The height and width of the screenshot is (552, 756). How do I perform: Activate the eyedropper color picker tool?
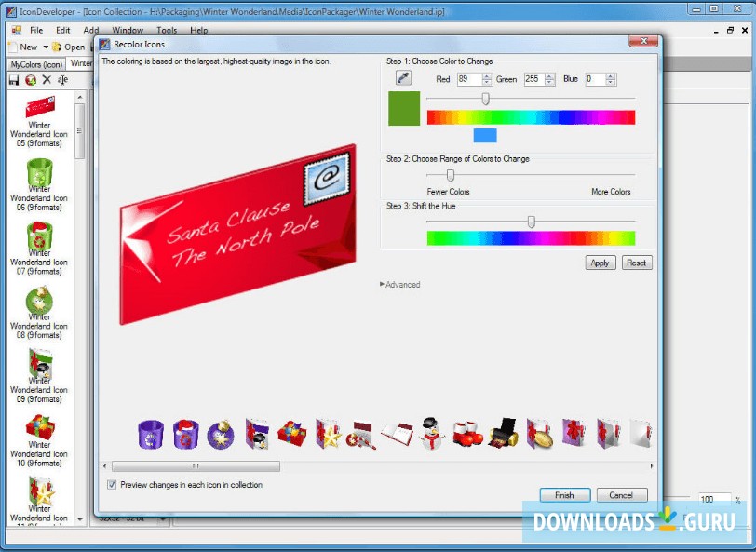coord(404,77)
